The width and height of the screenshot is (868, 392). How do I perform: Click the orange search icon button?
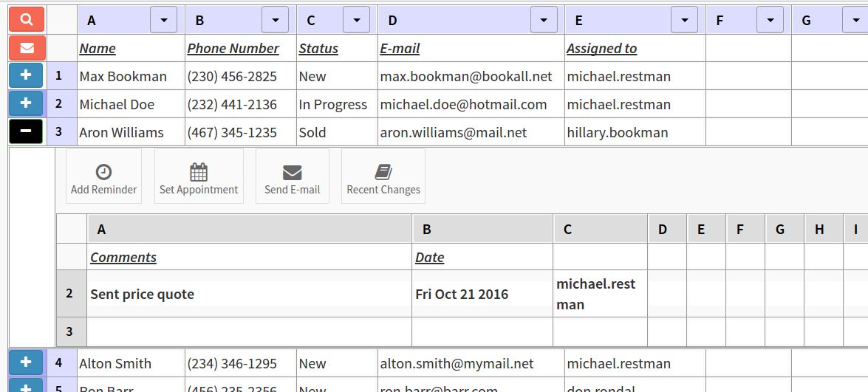click(27, 20)
